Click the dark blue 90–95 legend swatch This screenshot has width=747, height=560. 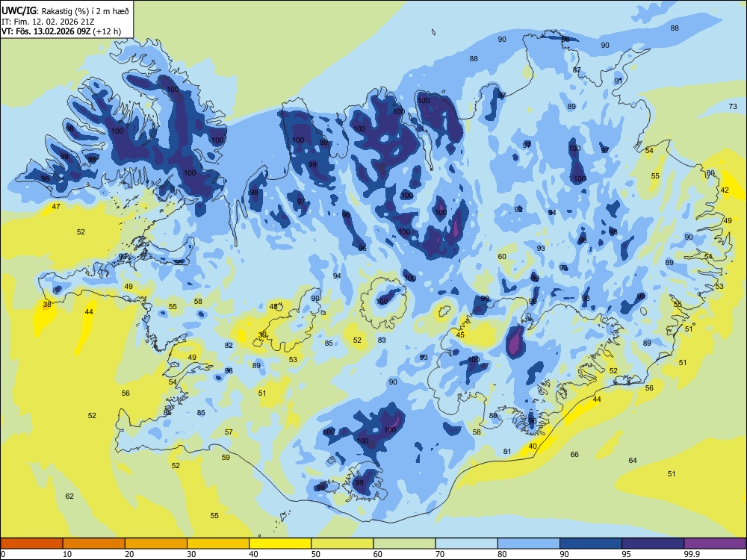click(x=591, y=544)
